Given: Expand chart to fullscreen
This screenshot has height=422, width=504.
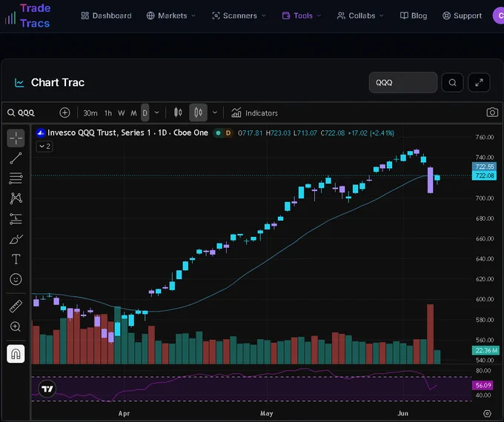Looking at the screenshot, I should click(x=479, y=82).
